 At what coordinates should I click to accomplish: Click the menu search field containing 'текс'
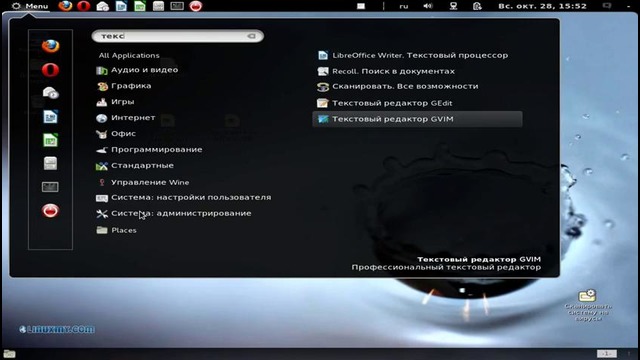(x=178, y=36)
